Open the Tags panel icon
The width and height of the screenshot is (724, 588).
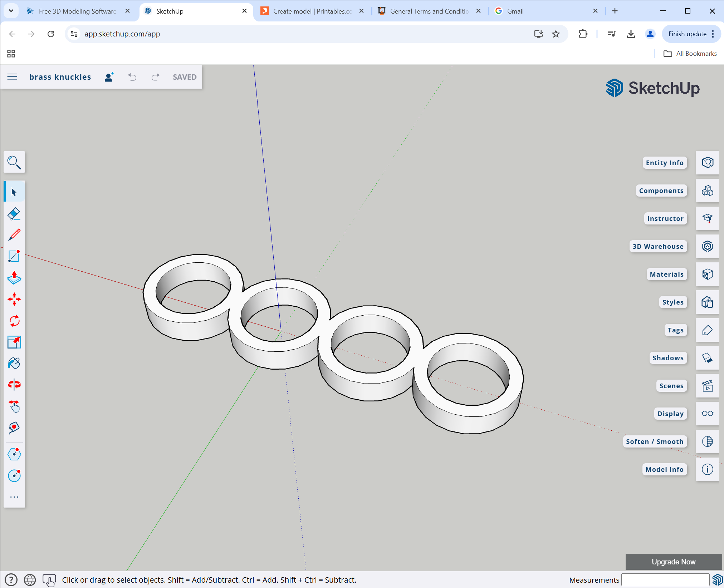click(x=707, y=330)
